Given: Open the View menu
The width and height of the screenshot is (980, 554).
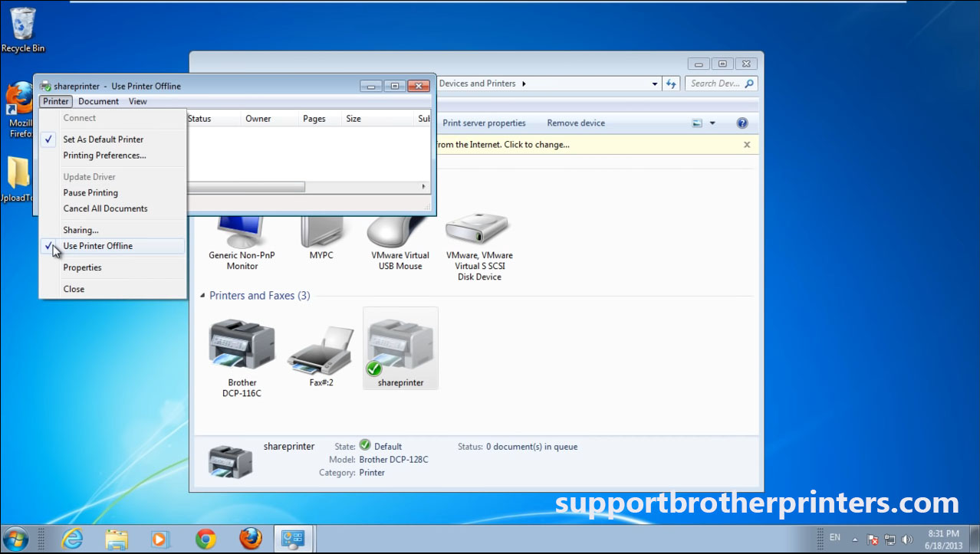Looking at the screenshot, I should (137, 100).
